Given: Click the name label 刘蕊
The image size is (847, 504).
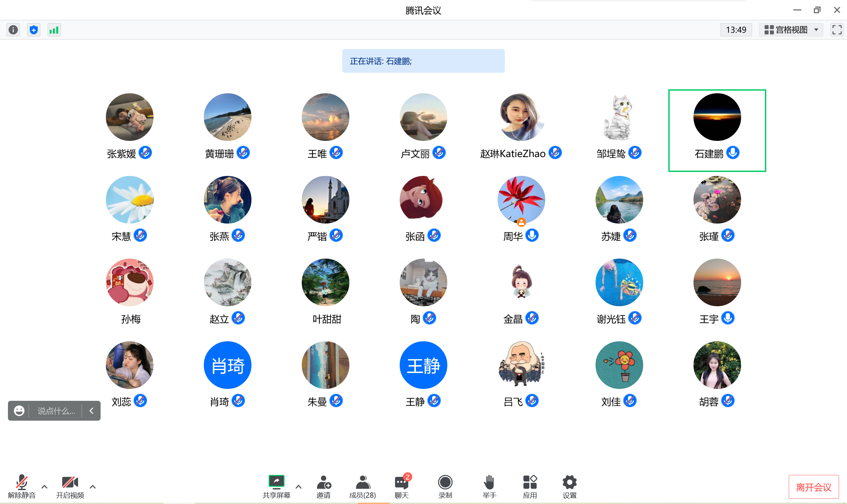Looking at the screenshot, I should pyautogui.click(x=121, y=402).
